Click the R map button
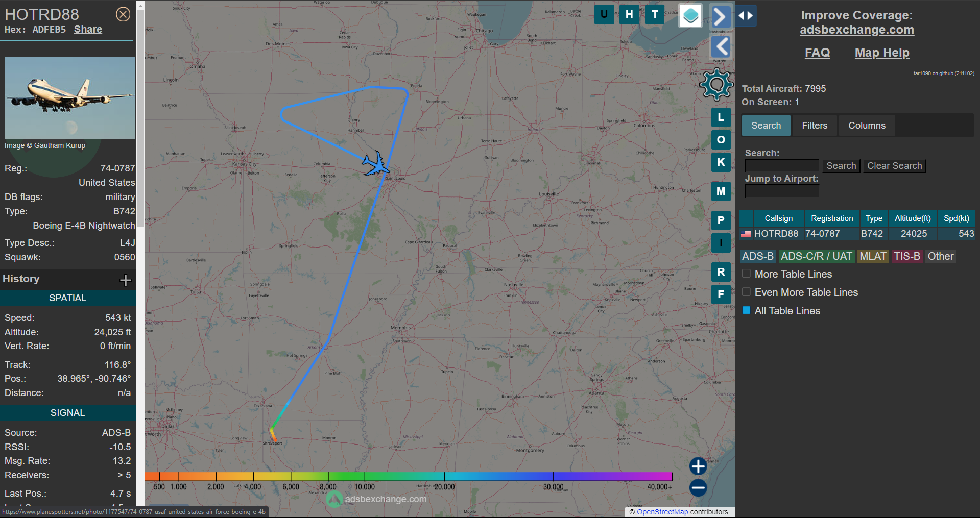 coord(721,272)
